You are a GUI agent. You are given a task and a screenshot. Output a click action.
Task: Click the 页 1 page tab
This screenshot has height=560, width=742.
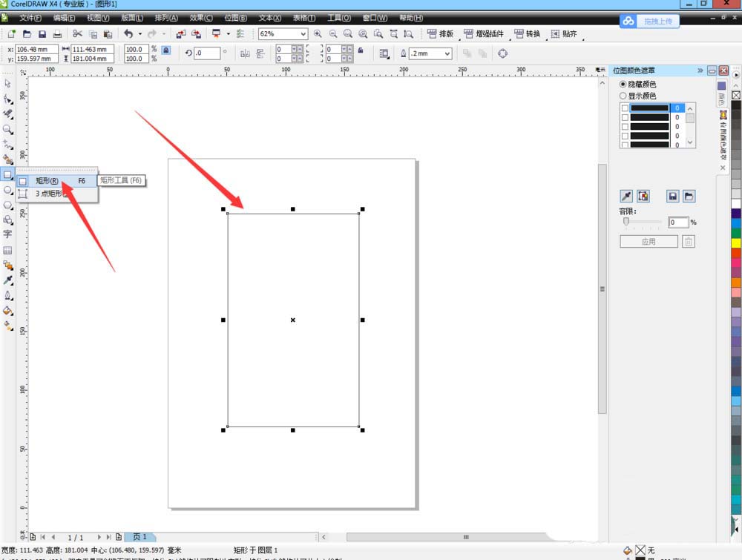pyautogui.click(x=139, y=536)
